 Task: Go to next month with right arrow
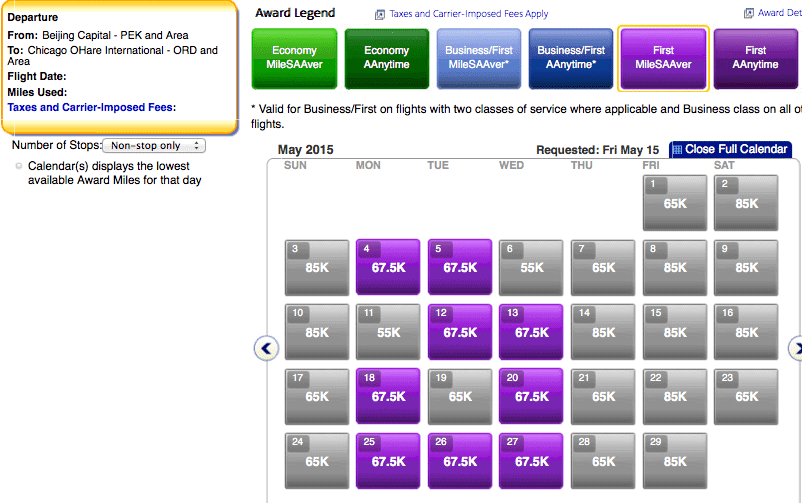pyautogui.click(x=795, y=348)
